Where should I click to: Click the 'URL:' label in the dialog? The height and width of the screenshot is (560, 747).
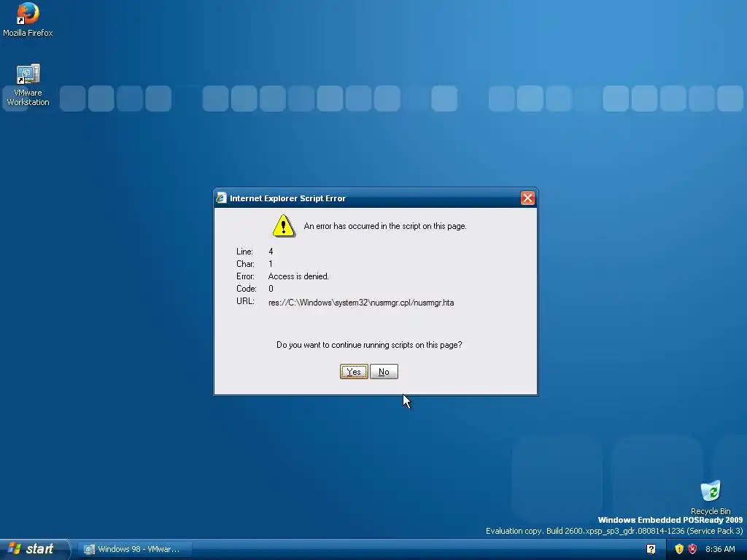tap(245, 301)
